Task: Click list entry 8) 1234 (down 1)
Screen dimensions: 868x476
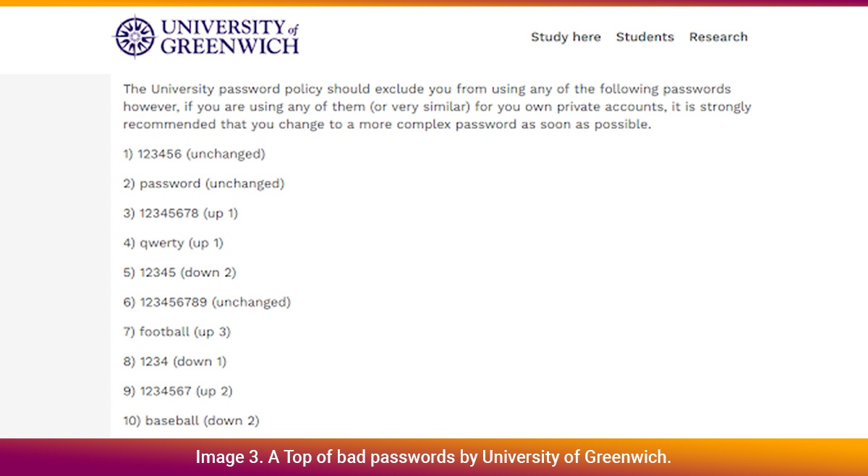Action: pyautogui.click(x=174, y=362)
